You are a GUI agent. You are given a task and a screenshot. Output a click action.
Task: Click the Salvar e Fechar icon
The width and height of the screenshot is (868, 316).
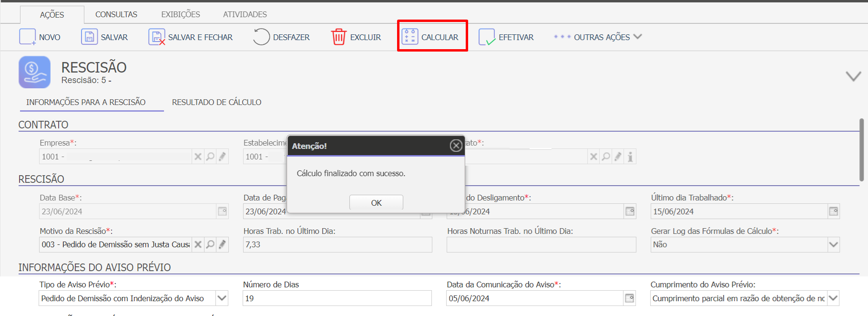157,37
